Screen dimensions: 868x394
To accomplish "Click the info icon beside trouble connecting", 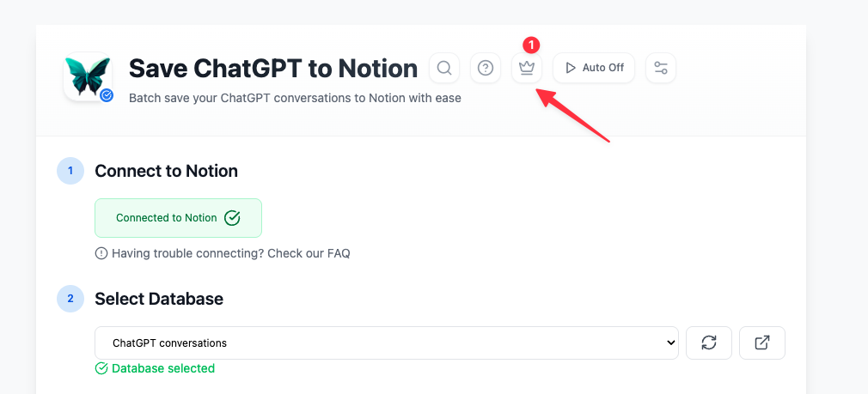I will [101, 253].
